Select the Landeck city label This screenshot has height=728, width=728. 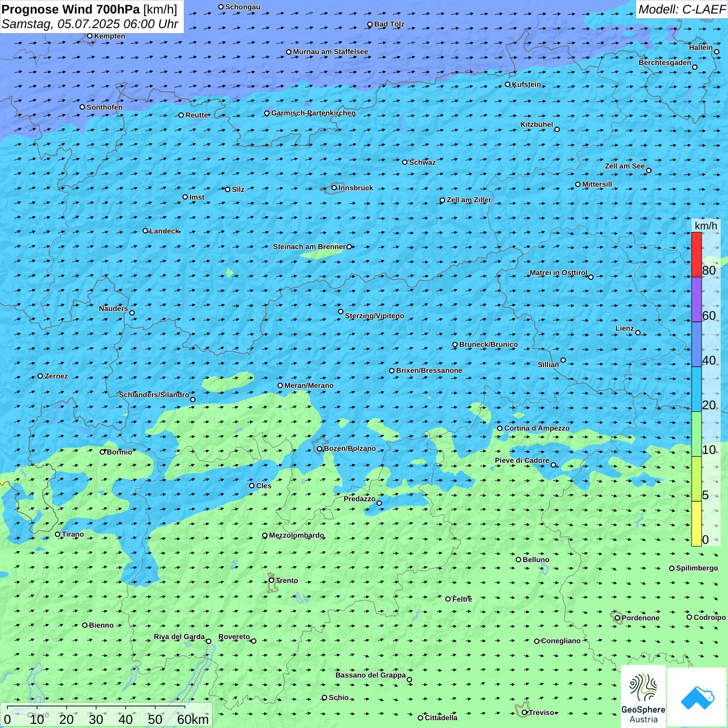(x=164, y=231)
